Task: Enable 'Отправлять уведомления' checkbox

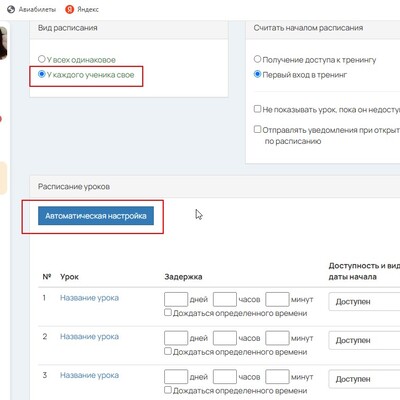Action: coord(257,129)
